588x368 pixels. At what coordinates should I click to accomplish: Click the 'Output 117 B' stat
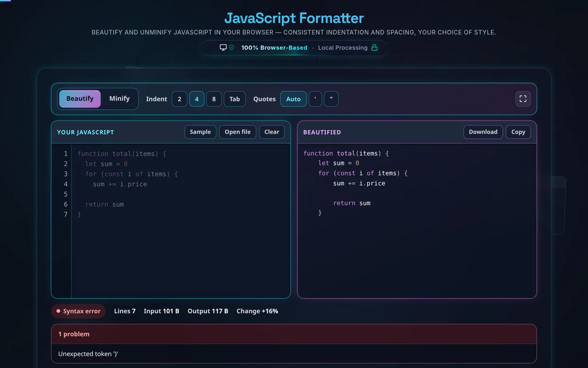click(208, 311)
